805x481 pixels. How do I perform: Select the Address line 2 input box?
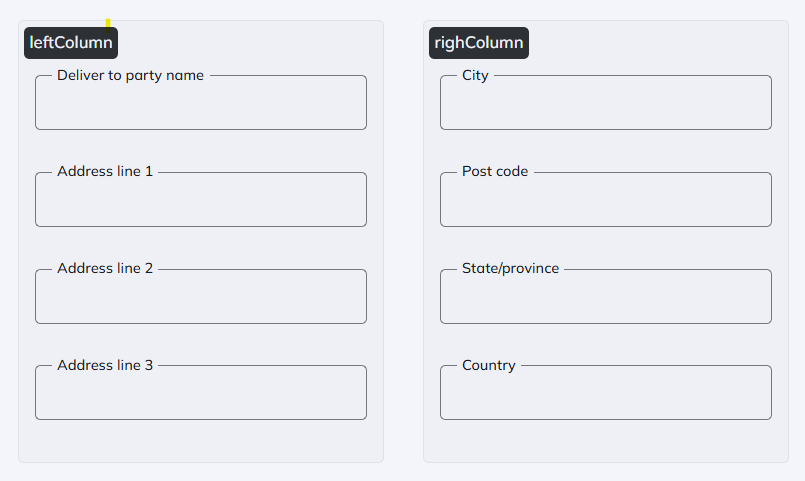[201, 297]
